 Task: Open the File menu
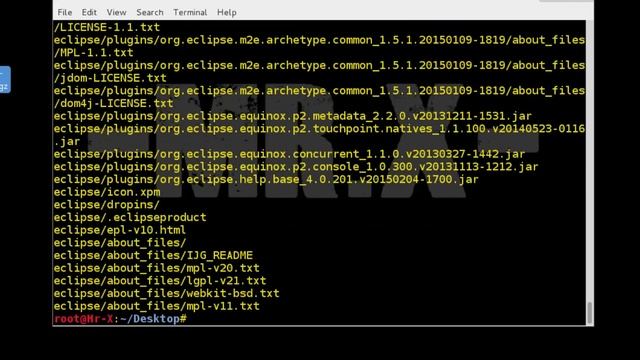coord(64,12)
